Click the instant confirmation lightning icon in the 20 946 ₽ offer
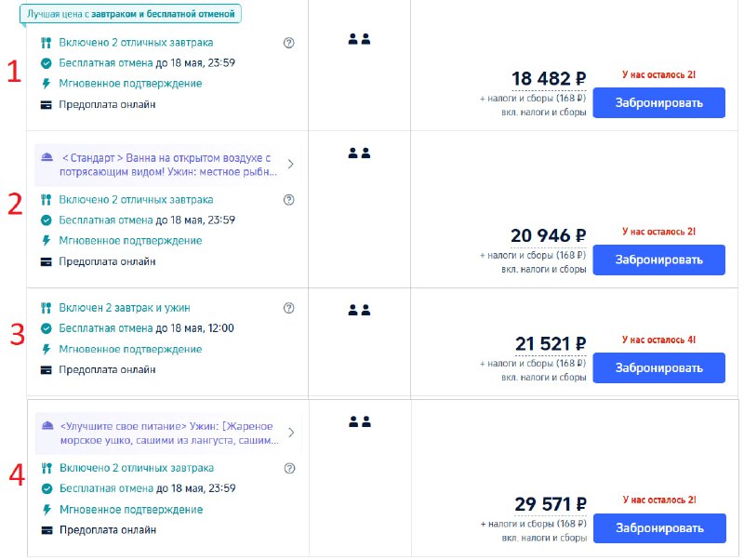 coord(46,241)
